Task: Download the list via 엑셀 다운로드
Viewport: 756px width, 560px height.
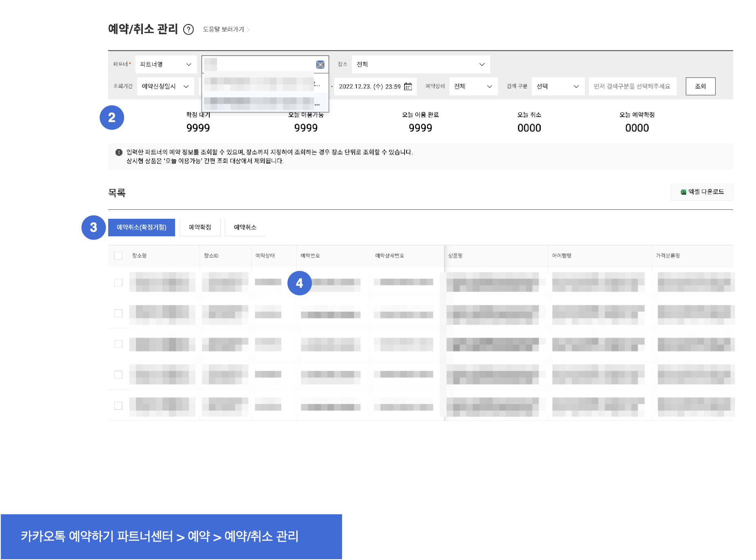Action: tap(702, 192)
